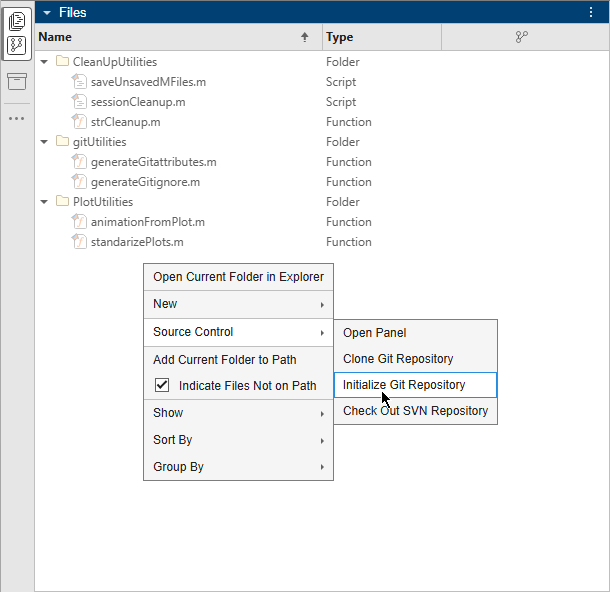Click the Folder type cell for gitUtilities

(x=343, y=142)
